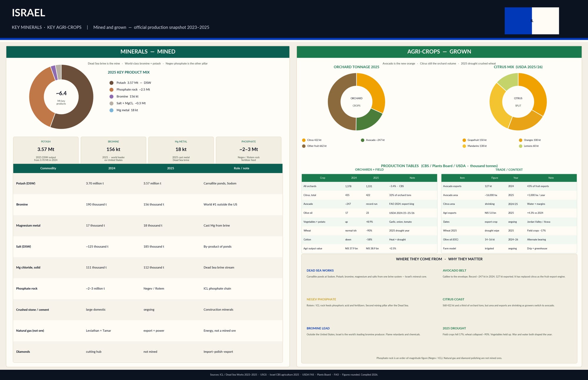Click the DEAD SEA WORKS heading
This screenshot has height=380, width=588.
[x=320, y=271]
